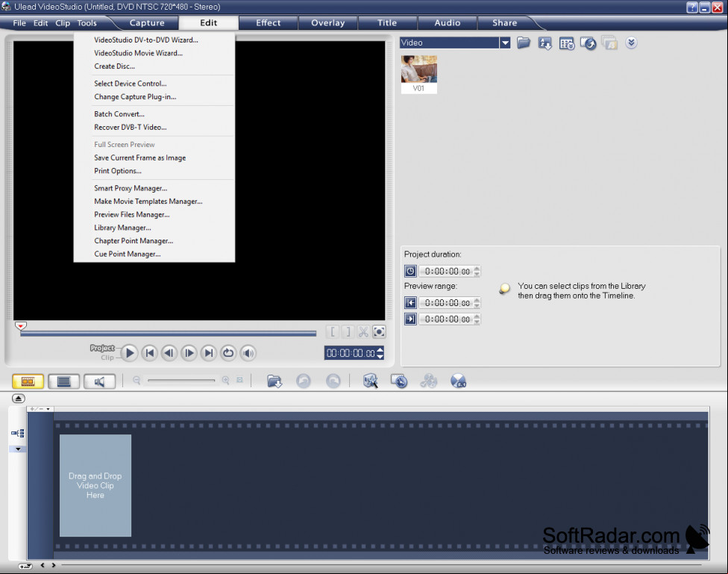The image size is (728, 574).
Task: Play the project in the preview window
Action: tap(130, 353)
